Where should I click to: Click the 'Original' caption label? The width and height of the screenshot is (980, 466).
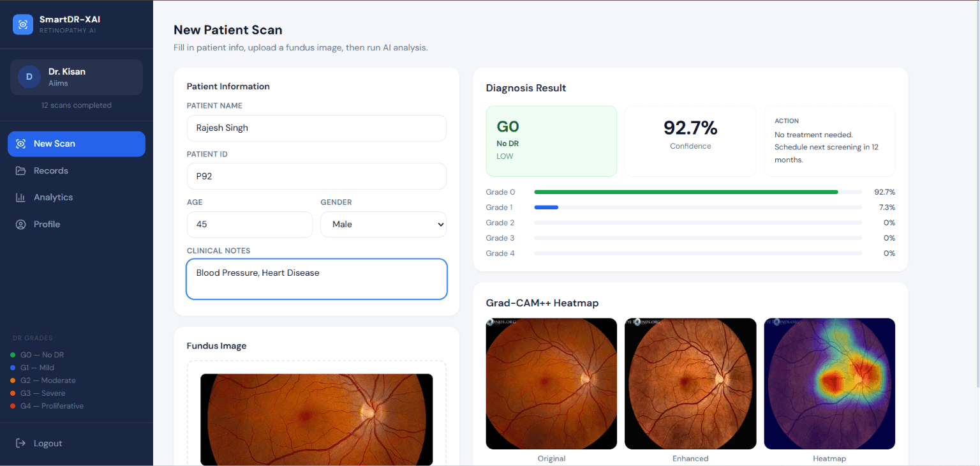point(551,458)
